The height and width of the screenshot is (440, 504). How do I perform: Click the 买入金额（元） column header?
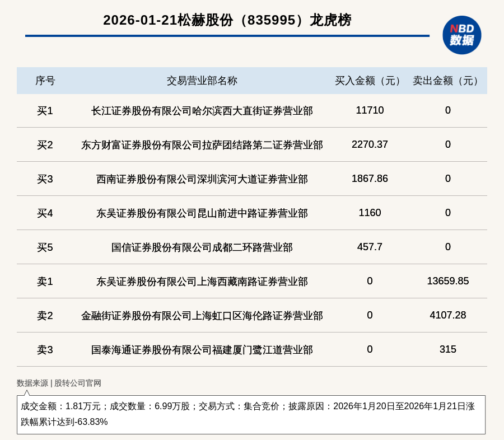click(x=370, y=81)
